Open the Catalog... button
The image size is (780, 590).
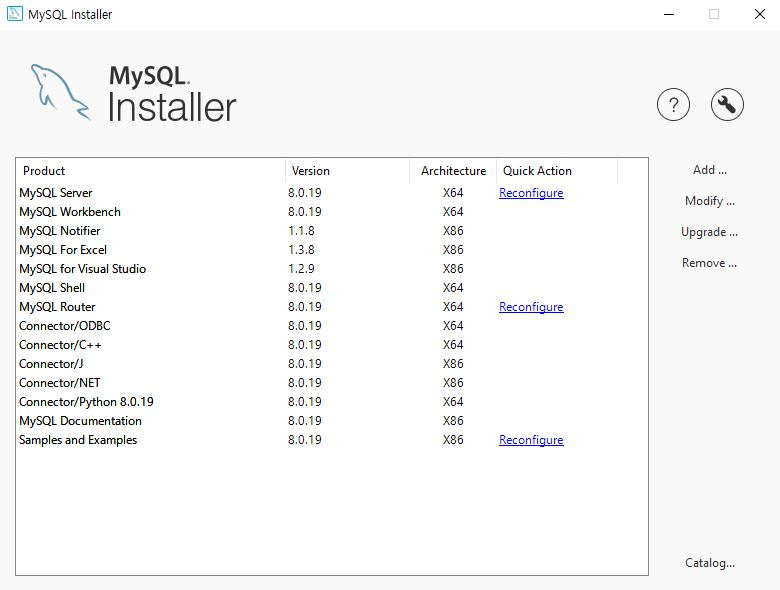709,563
